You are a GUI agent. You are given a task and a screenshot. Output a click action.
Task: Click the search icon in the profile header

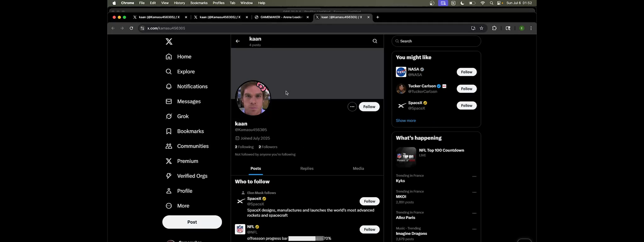click(375, 41)
